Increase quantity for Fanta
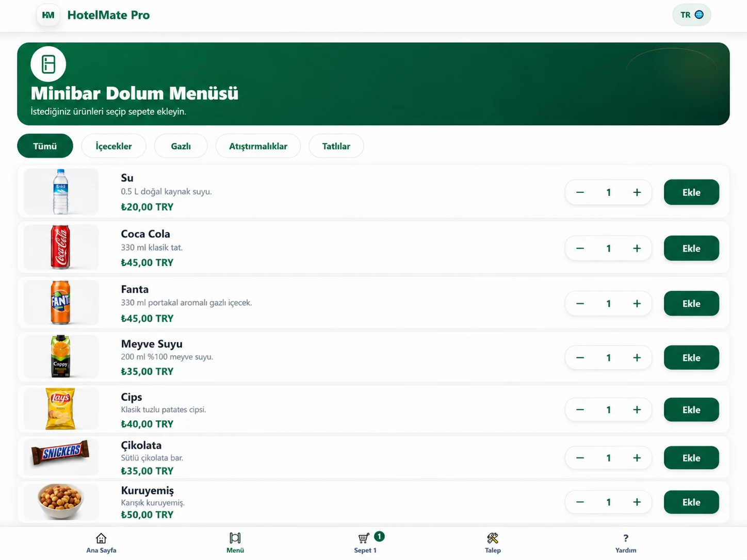Screen dimensions: 747x560 (x=637, y=303)
